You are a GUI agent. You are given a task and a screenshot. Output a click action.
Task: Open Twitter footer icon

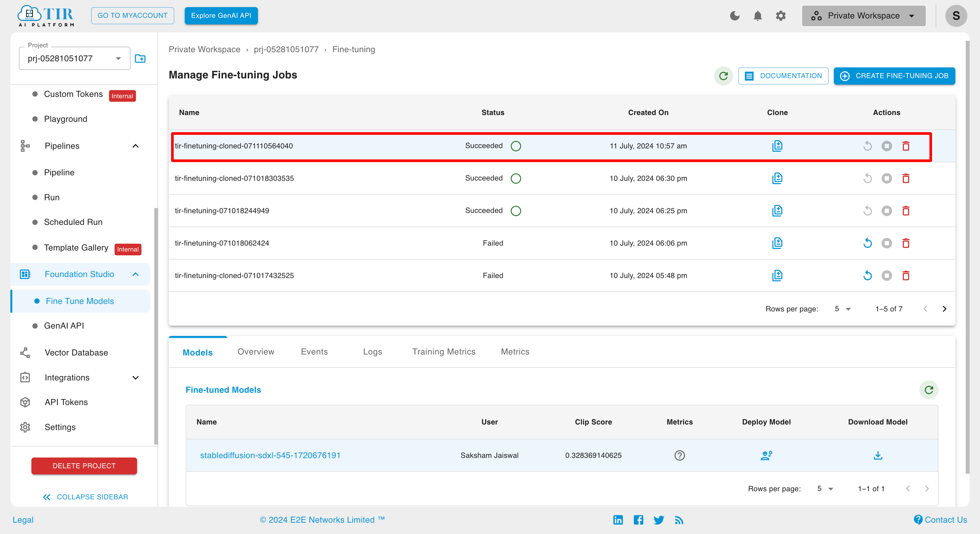659,520
